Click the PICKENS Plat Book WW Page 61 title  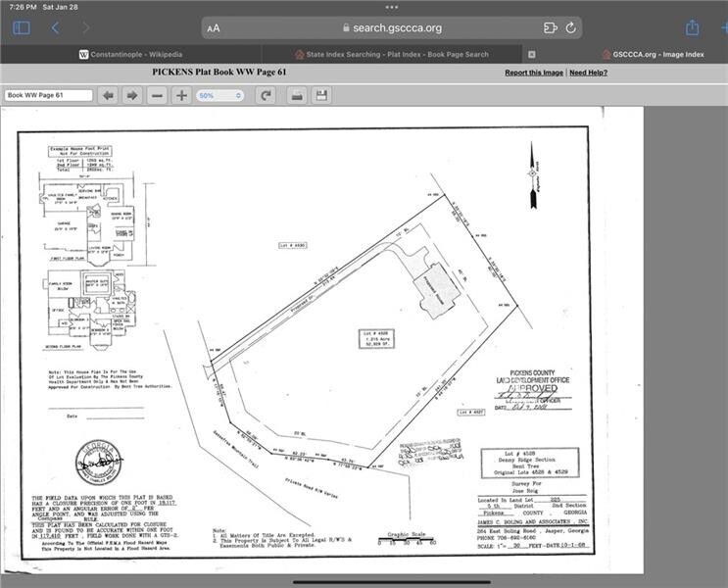click(219, 72)
